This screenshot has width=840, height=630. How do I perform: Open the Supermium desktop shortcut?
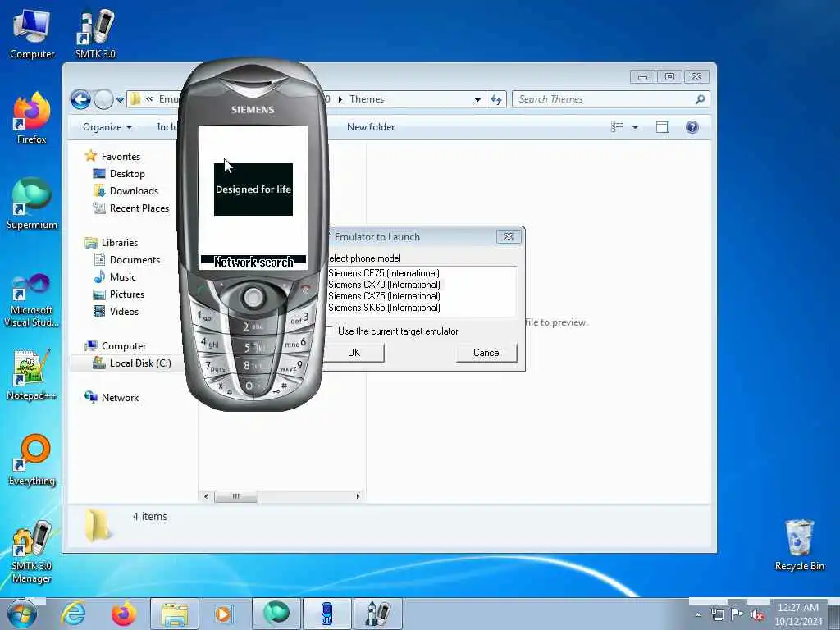32,204
